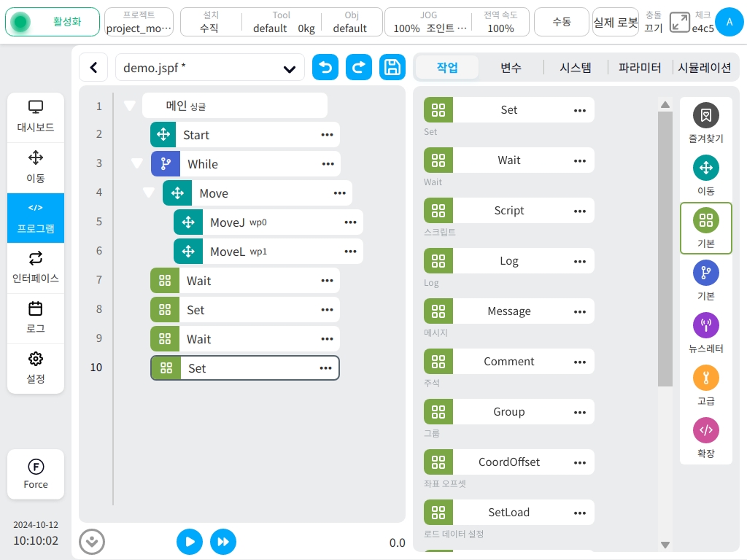Toggle the 활성화 enable switch
This screenshot has width=747, height=560.
(53, 22)
